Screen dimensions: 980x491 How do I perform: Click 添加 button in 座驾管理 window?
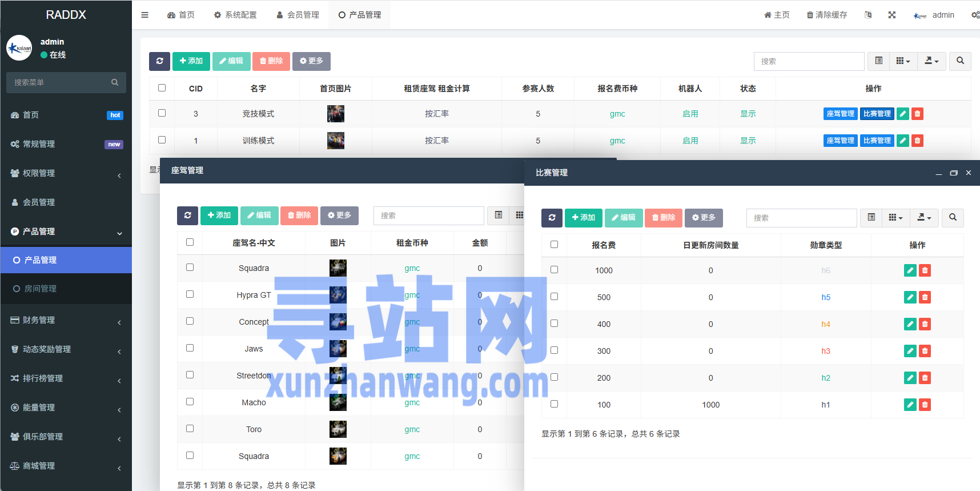click(x=219, y=215)
